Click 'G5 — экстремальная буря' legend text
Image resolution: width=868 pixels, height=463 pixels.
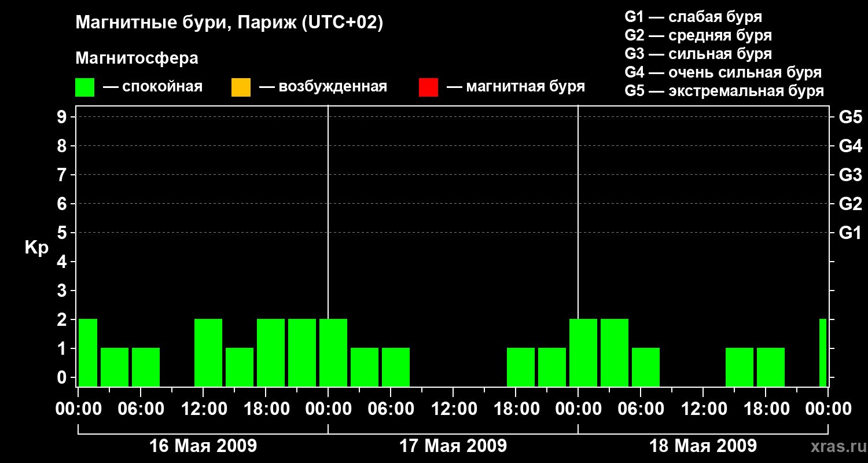click(x=724, y=91)
